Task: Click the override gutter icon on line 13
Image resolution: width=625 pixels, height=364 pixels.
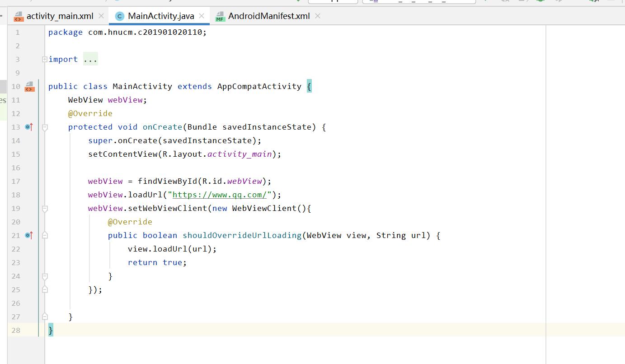Action: (x=29, y=127)
